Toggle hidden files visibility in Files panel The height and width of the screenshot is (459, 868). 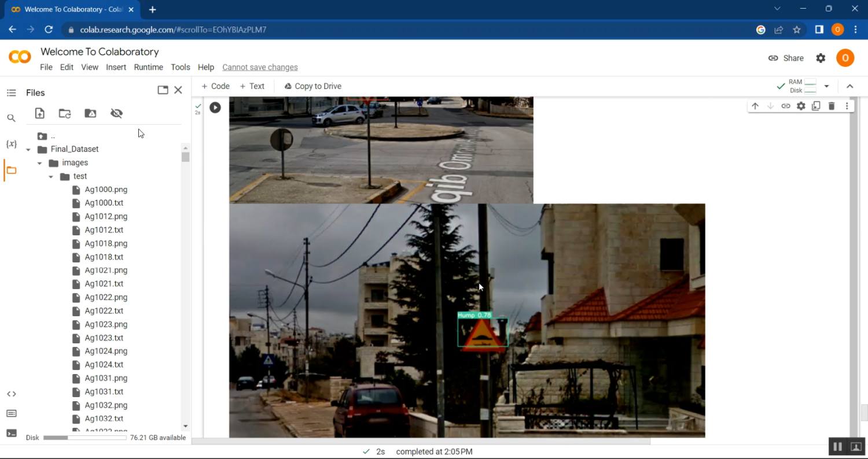tap(116, 113)
